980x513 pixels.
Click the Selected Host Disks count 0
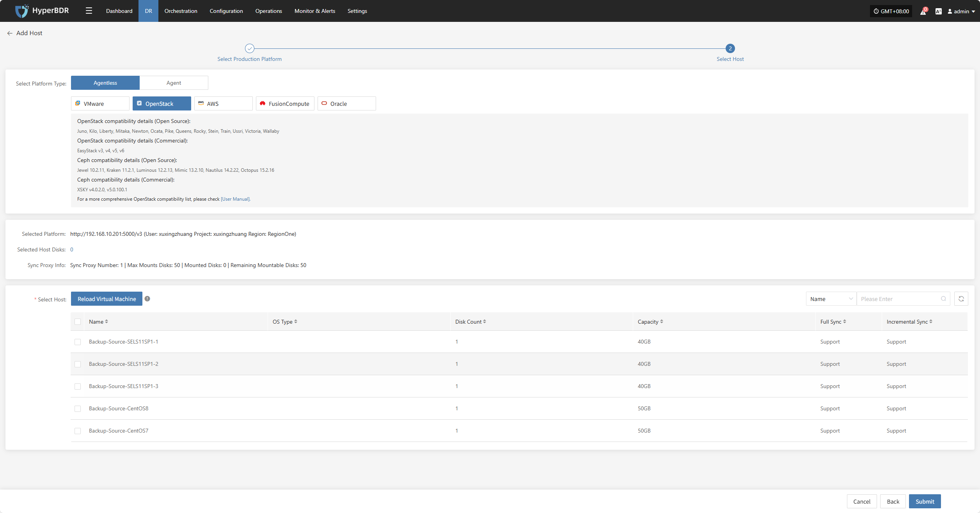coord(72,249)
